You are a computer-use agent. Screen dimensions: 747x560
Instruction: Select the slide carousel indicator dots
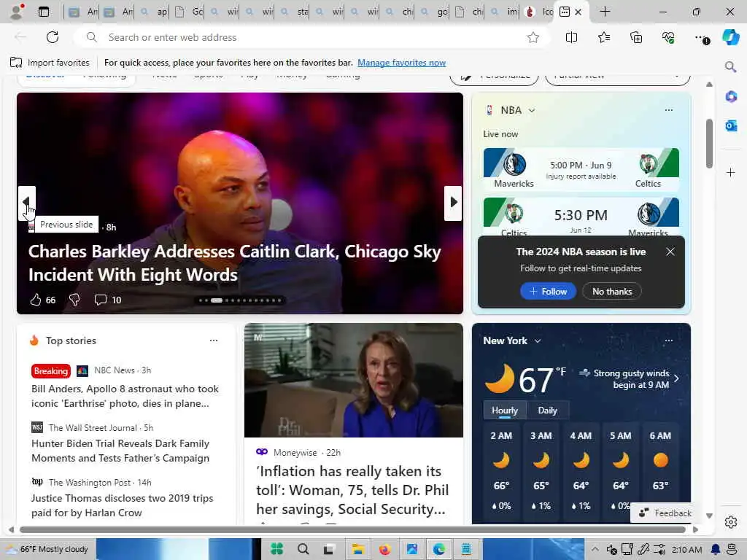coord(240,300)
